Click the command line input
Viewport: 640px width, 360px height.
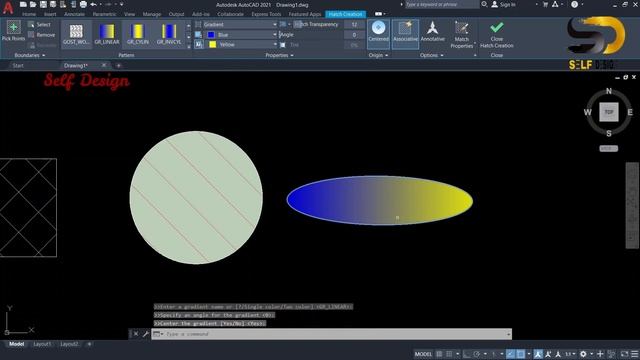pos(331,334)
